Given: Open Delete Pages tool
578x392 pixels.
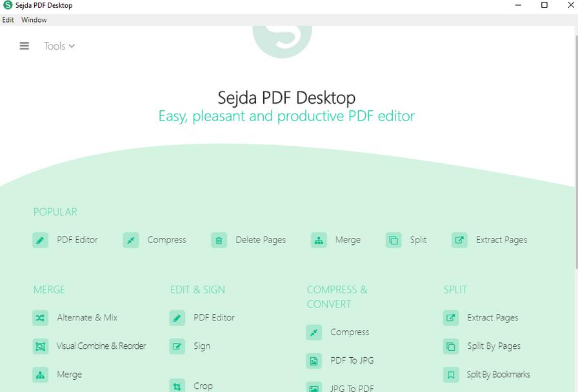Looking at the screenshot, I should (261, 240).
